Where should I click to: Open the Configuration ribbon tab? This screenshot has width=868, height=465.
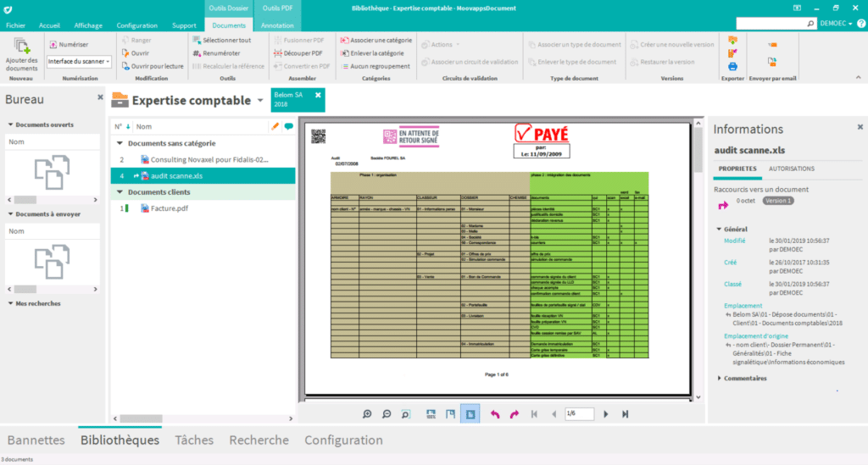click(136, 25)
